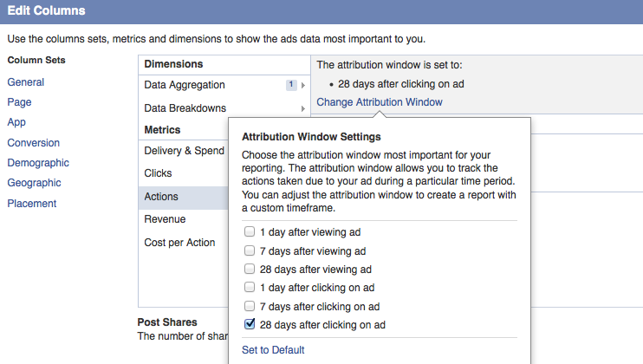Expand the Data Breakdowns arrow

(x=303, y=108)
